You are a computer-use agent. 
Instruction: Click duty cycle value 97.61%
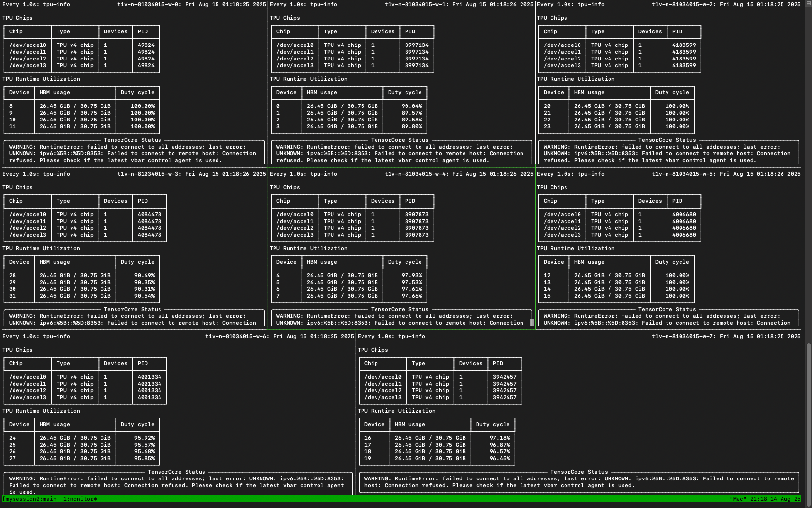point(412,289)
